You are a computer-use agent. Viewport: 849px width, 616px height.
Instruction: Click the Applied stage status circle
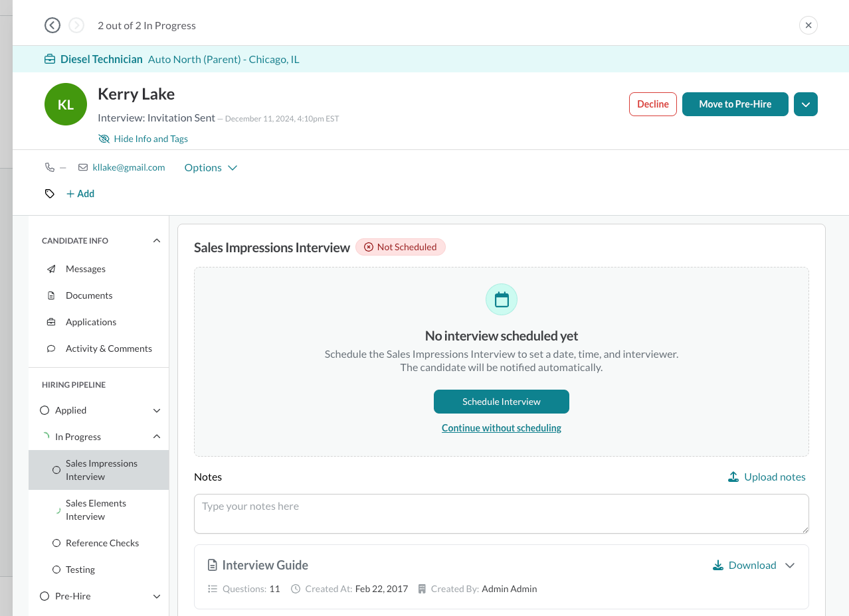pos(45,410)
